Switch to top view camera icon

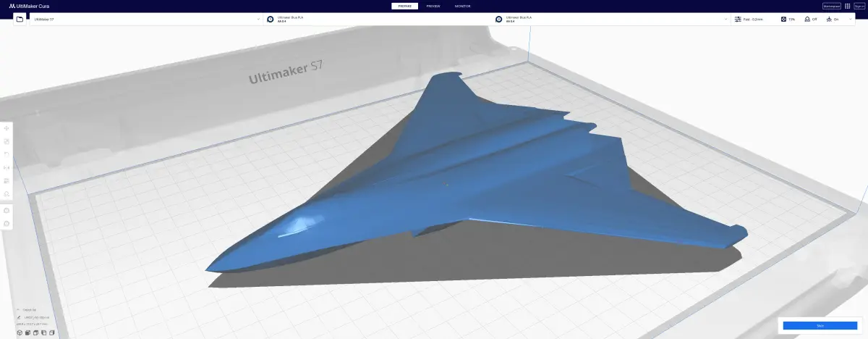(x=35, y=332)
